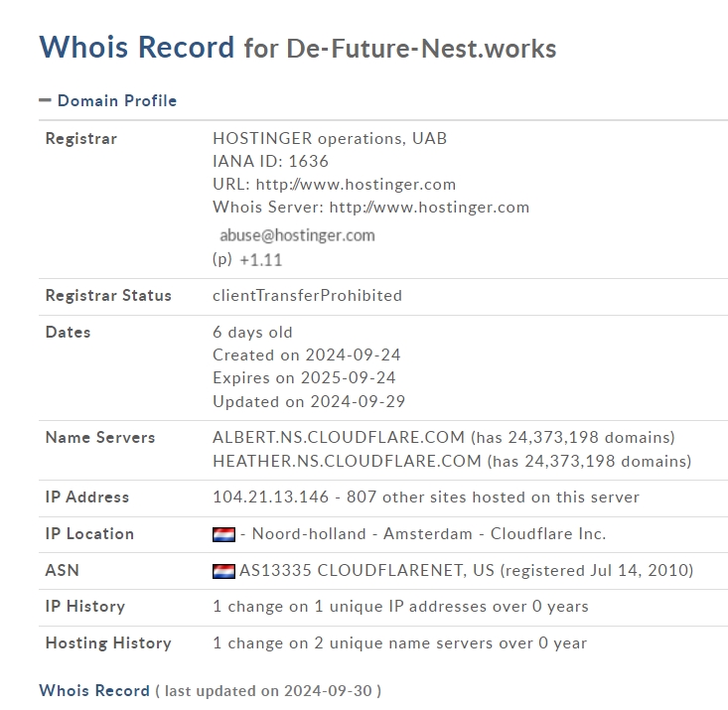Click AS13335 CLOUDFLARENET, US text

(x=366, y=570)
